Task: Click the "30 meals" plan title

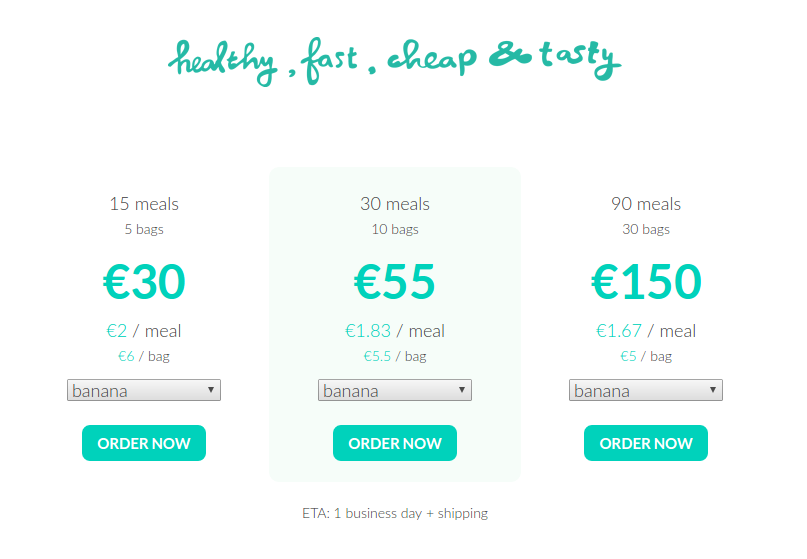Action: pyautogui.click(x=395, y=204)
